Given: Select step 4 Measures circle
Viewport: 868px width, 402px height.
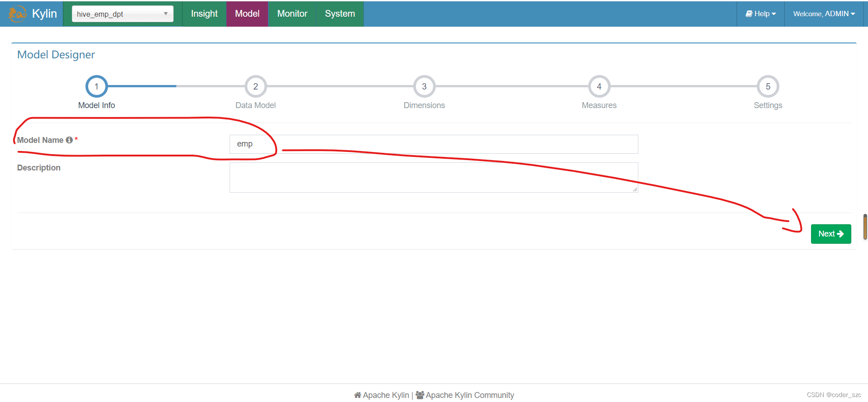Looking at the screenshot, I should tap(599, 86).
